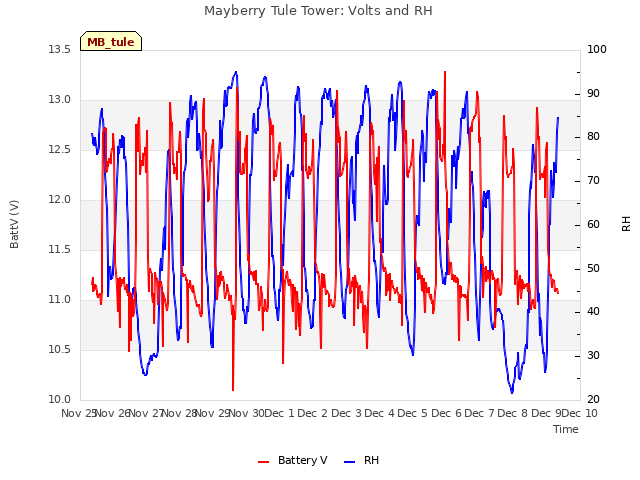This screenshot has width=640, height=480.
Task: Click the 50 right axis tick label
Action: (x=593, y=269)
